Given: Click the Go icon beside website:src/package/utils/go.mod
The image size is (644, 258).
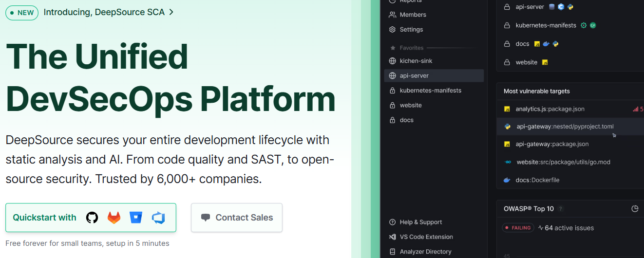Looking at the screenshot, I should click(x=507, y=162).
